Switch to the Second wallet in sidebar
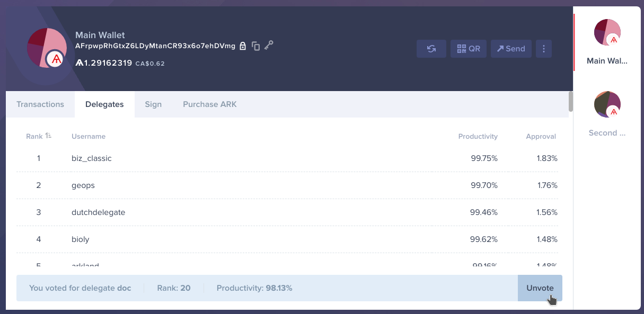Viewport: 644px width, 314px height. 607,113
